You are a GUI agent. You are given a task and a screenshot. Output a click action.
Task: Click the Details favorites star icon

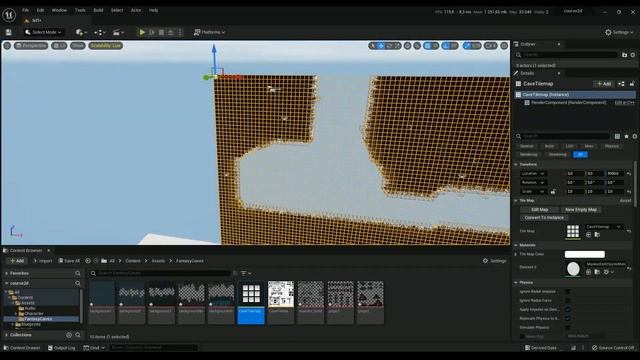click(x=626, y=136)
